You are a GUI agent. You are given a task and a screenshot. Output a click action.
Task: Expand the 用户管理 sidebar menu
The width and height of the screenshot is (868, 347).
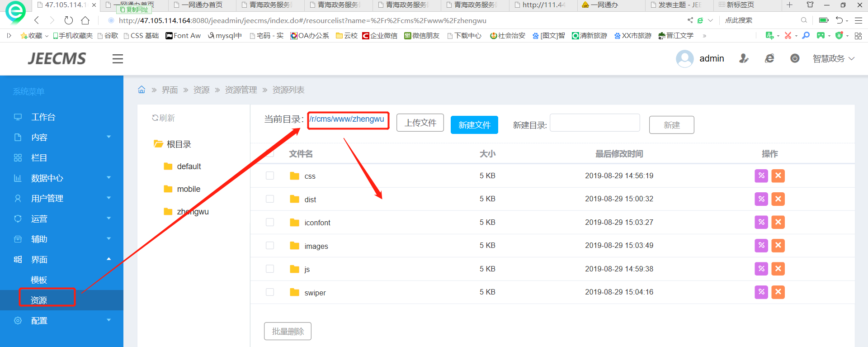pyautogui.click(x=61, y=198)
